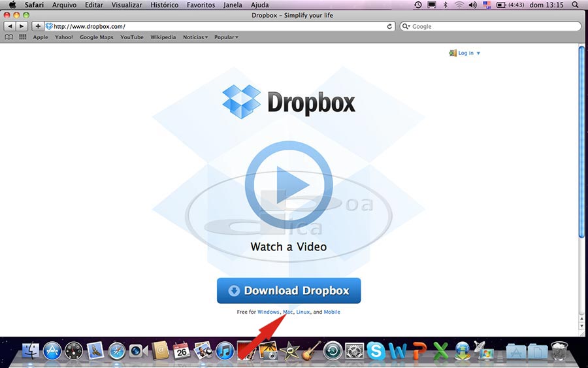
Task: Open Bluetooth status in menu bar
Action: [x=445, y=5]
